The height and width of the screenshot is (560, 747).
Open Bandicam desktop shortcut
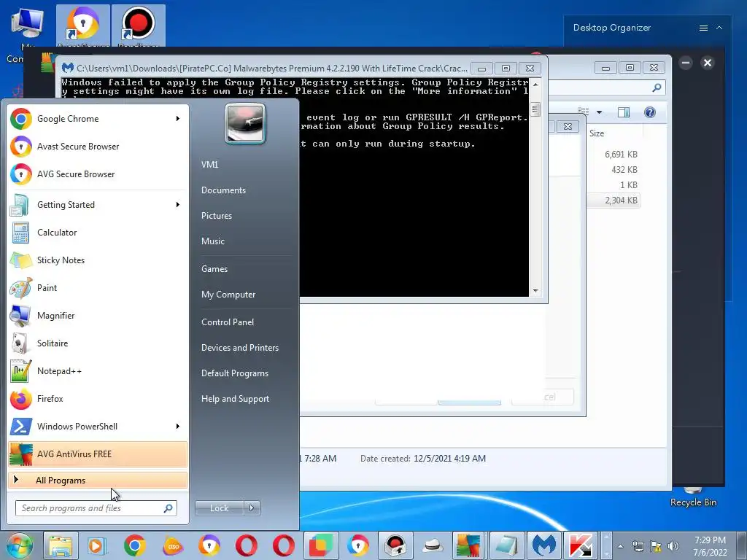pyautogui.click(x=138, y=26)
